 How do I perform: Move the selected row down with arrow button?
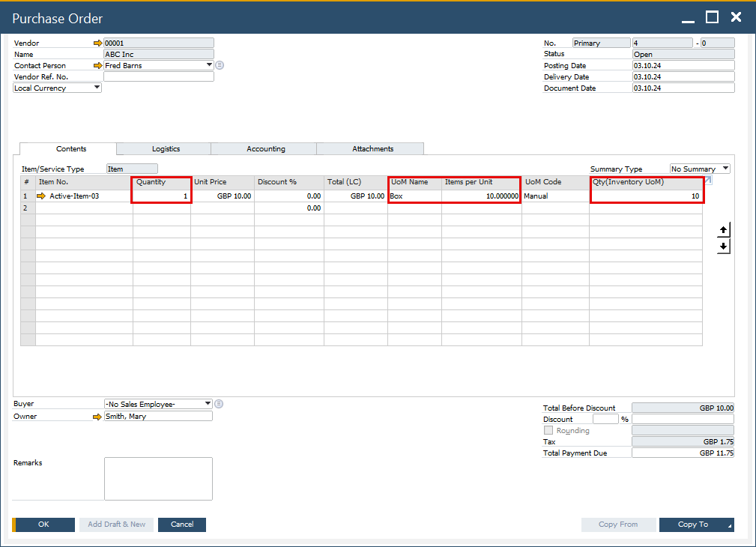click(x=723, y=247)
